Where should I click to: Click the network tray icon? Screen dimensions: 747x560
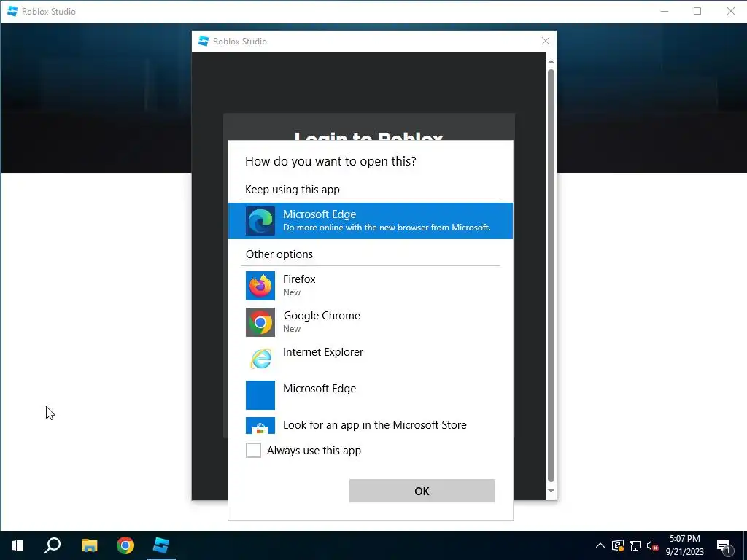pos(635,545)
